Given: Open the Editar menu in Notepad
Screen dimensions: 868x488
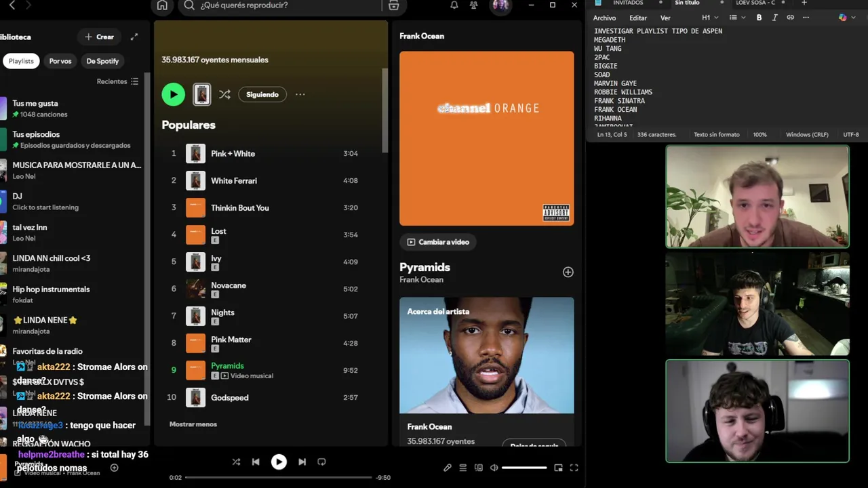Looking at the screenshot, I should pyautogui.click(x=637, y=18).
